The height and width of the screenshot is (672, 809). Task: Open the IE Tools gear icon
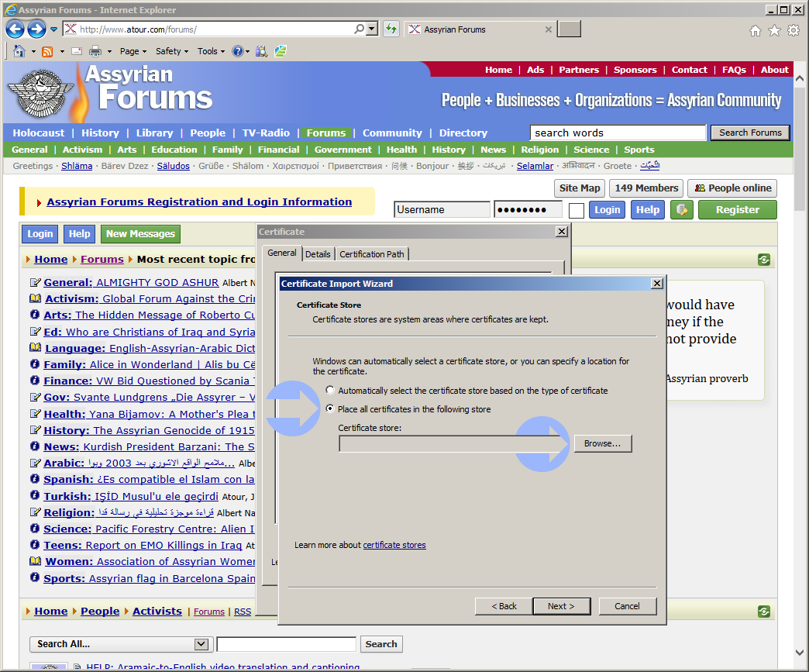coord(794,31)
